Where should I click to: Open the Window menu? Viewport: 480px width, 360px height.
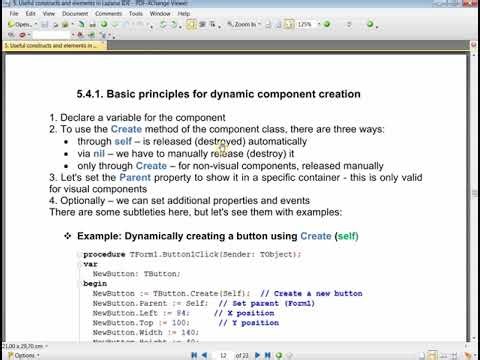(160, 14)
